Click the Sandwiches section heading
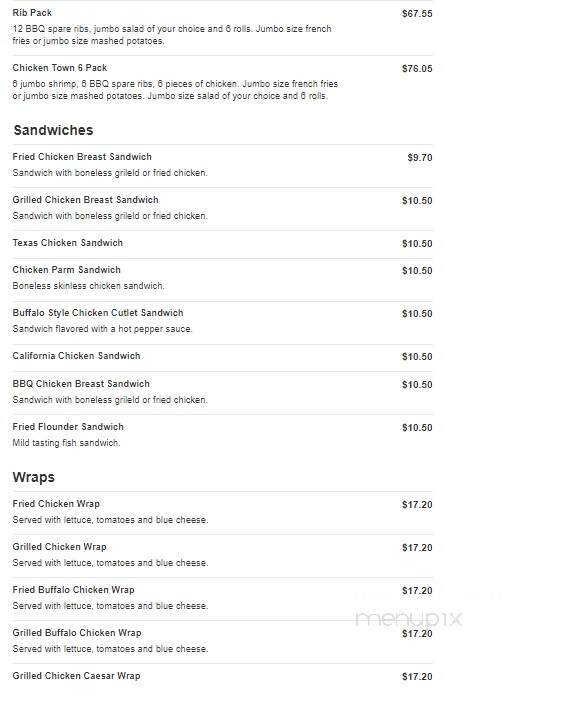Viewport: 588px width, 702px height. click(x=53, y=130)
